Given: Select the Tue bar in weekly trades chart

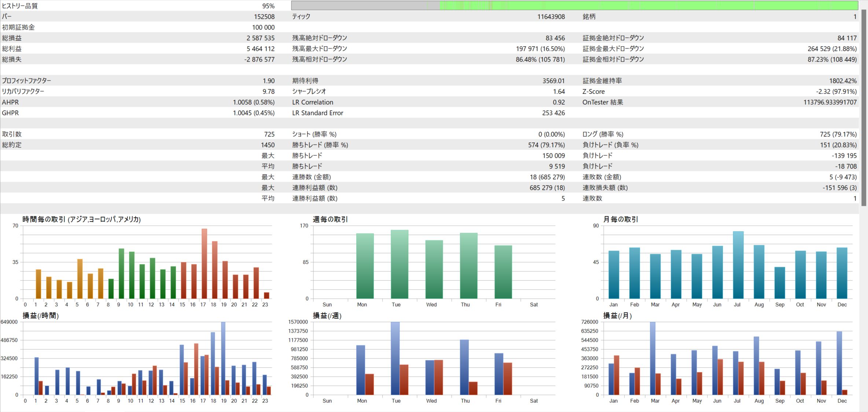Looking at the screenshot, I should 399,264.
